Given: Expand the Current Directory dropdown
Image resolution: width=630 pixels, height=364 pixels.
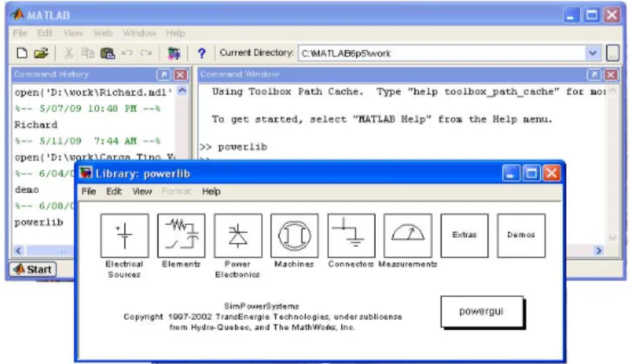Looking at the screenshot, I should (x=592, y=53).
